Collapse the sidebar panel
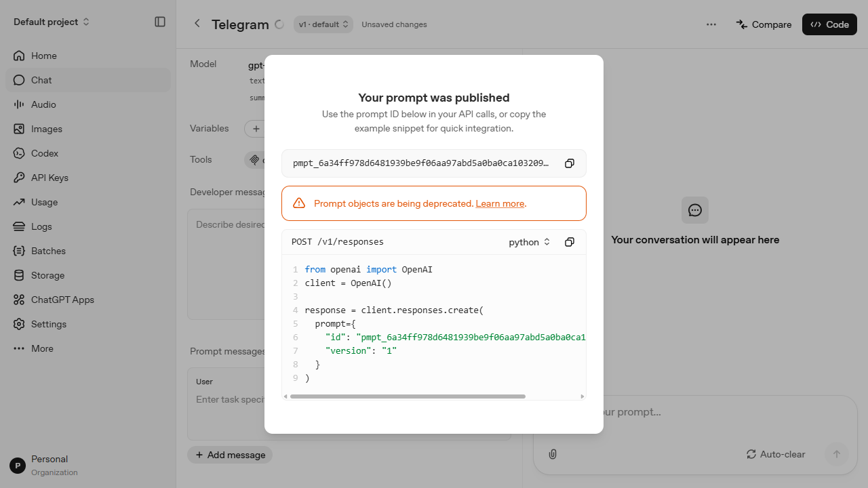 pyautogui.click(x=160, y=22)
